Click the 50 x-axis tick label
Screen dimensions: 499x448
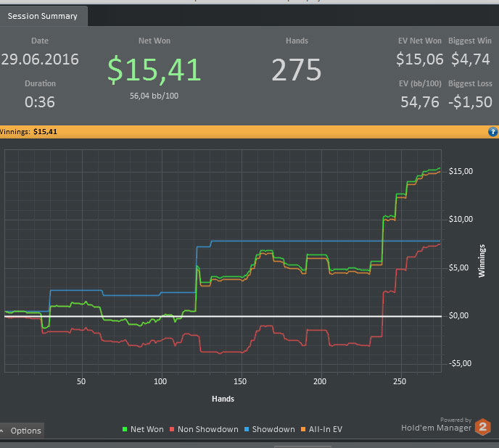coord(81,381)
